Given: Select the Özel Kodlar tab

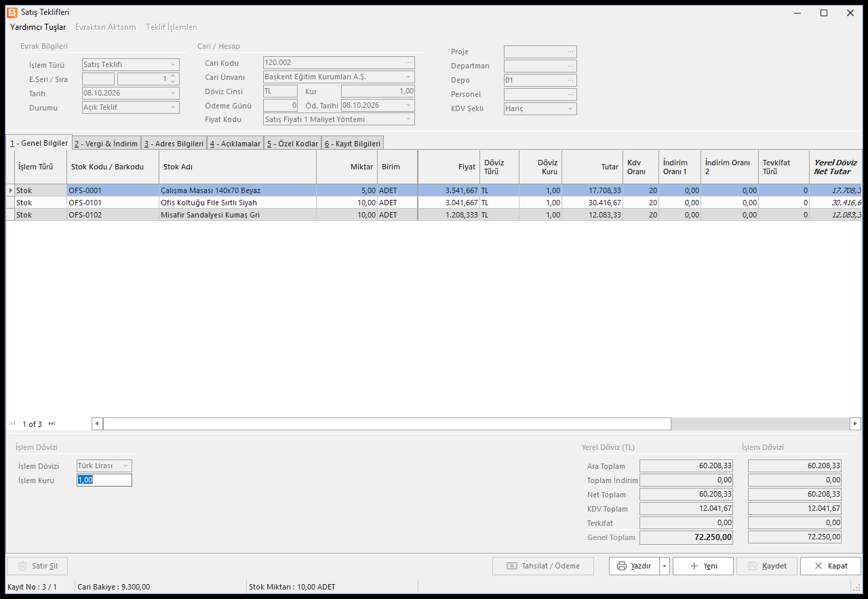Looking at the screenshot, I should pos(292,144).
